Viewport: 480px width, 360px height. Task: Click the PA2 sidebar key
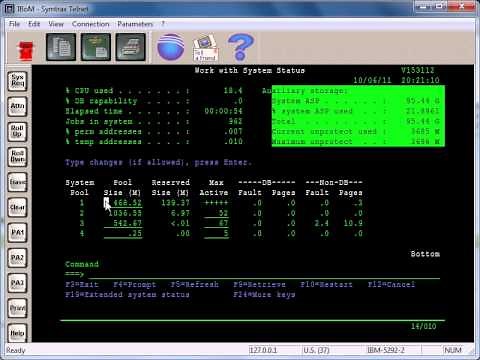[x=17, y=258]
